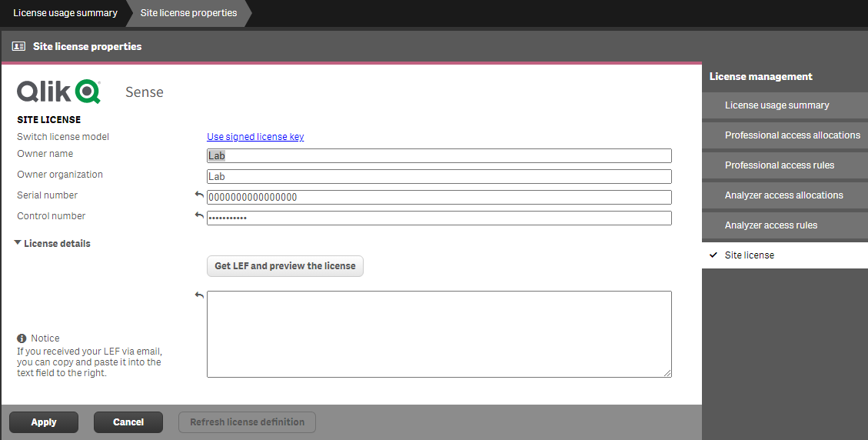This screenshot has width=868, height=440.
Task: Click the text area resize grip
Action: [x=667, y=374]
